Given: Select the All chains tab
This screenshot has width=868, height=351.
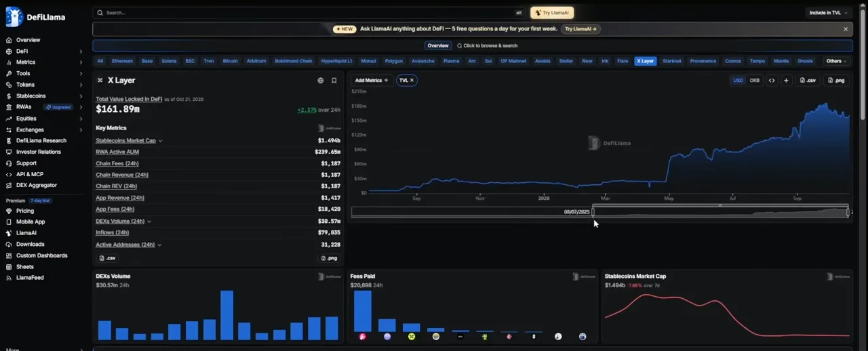Looking at the screenshot, I should [100, 61].
